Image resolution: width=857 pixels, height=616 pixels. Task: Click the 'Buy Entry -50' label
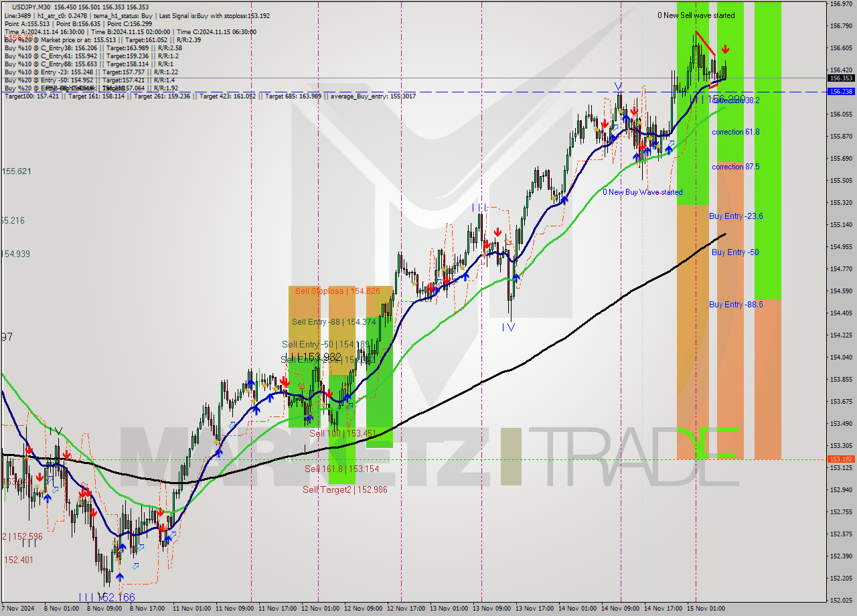click(x=735, y=252)
